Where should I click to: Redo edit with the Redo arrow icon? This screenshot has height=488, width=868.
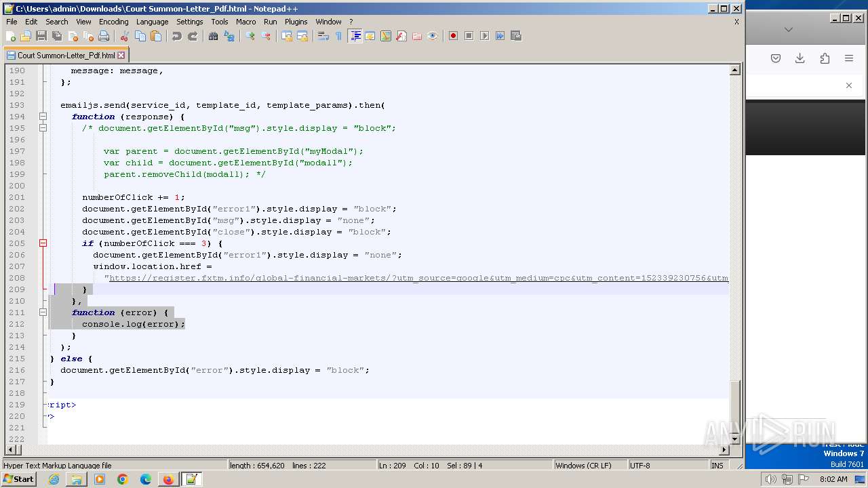tap(192, 36)
